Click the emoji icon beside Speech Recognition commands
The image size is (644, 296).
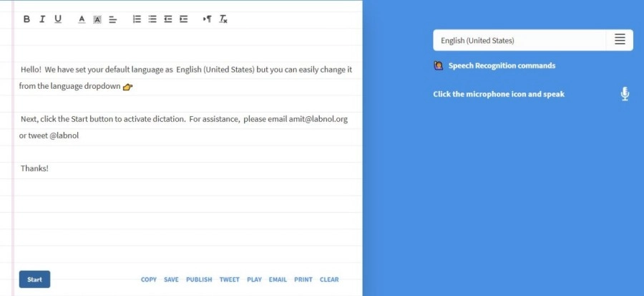tap(438, 66)
